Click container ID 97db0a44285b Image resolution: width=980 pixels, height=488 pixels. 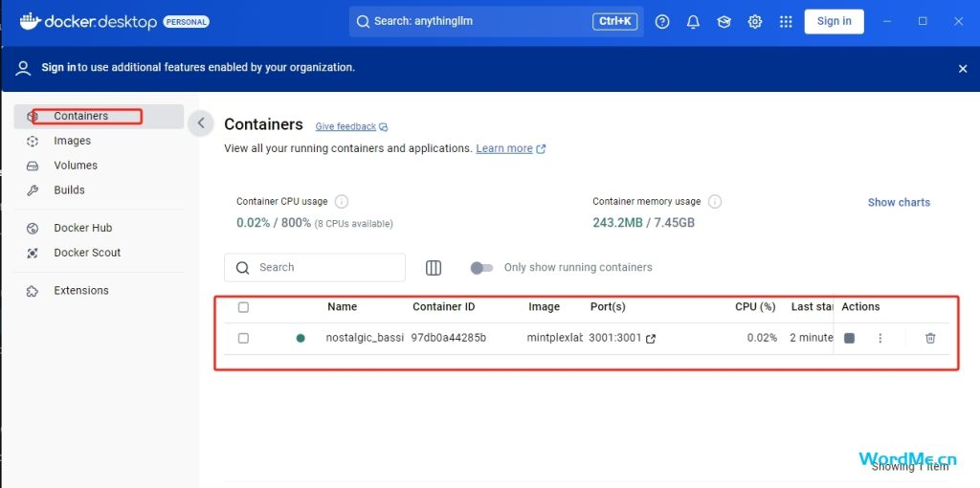click(448, 338)
